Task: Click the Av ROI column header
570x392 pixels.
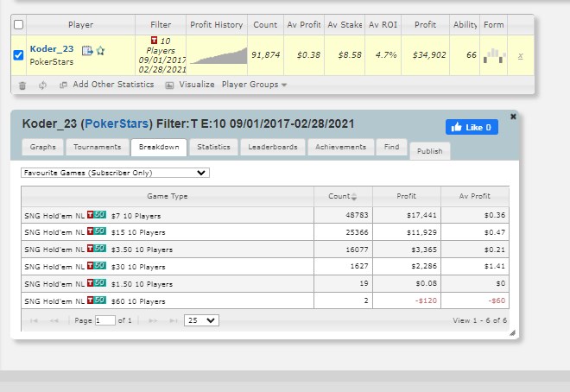Action: pos(383,25)
